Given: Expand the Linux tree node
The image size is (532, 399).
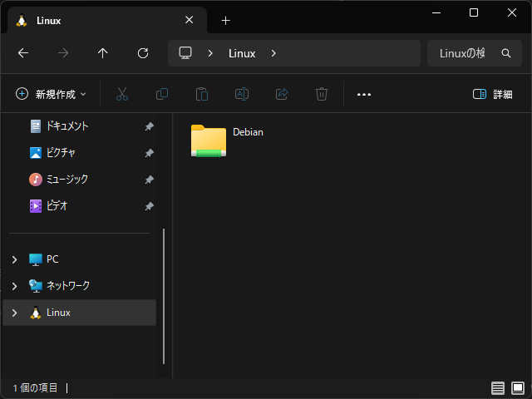Looking at the screenshot, I should point(14,313).
